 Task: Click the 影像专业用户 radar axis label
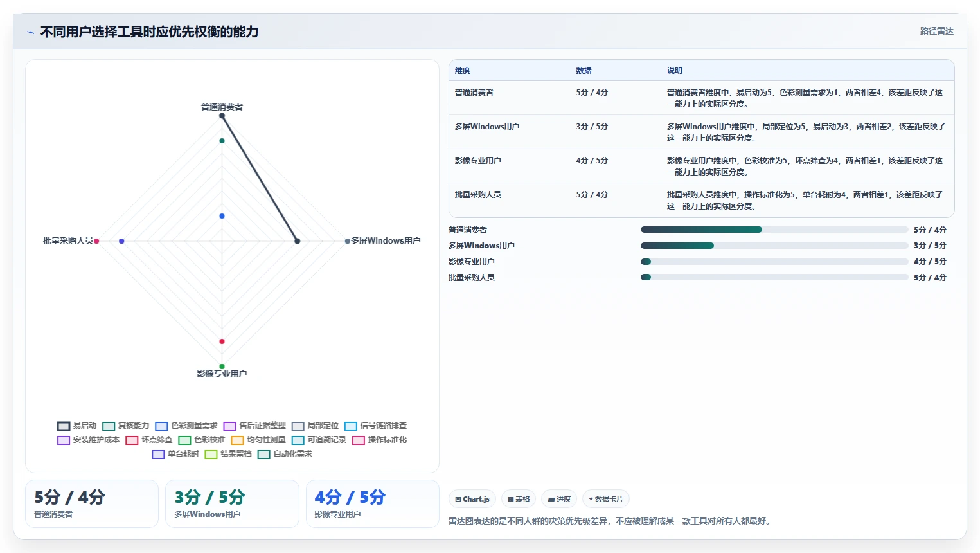pos(222,374)
